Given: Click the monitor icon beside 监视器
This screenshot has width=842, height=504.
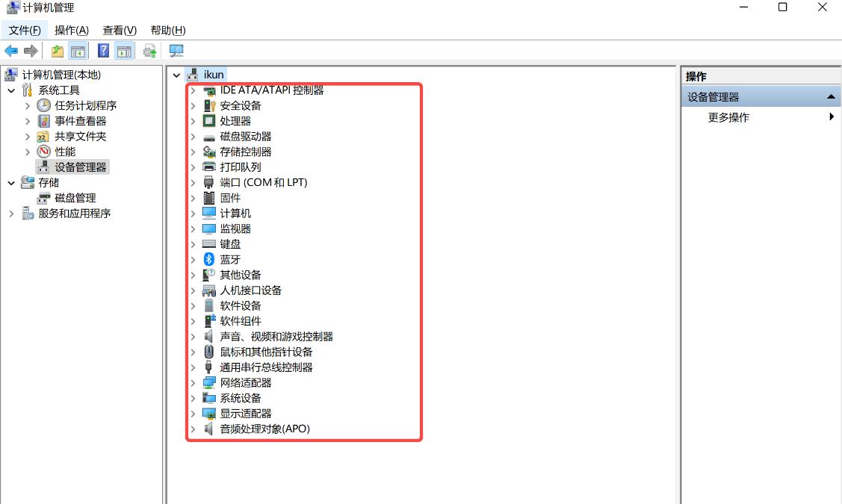Looking at the screenshot, I should coord(209,228).
